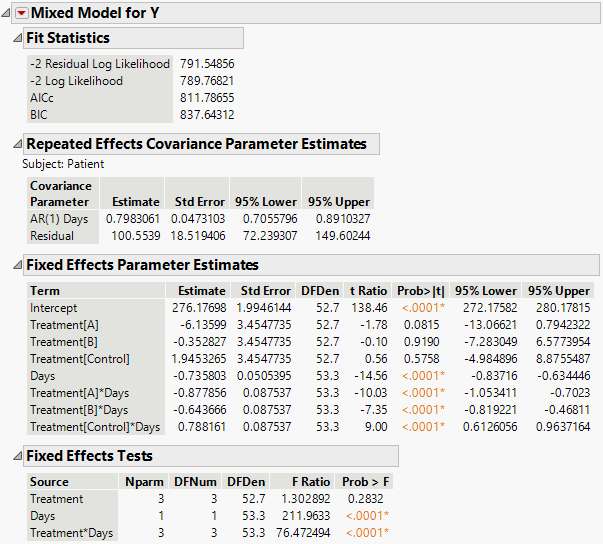Click the 95% Upper value 149.60244
603x544 pixels.
tap(343, 236)
